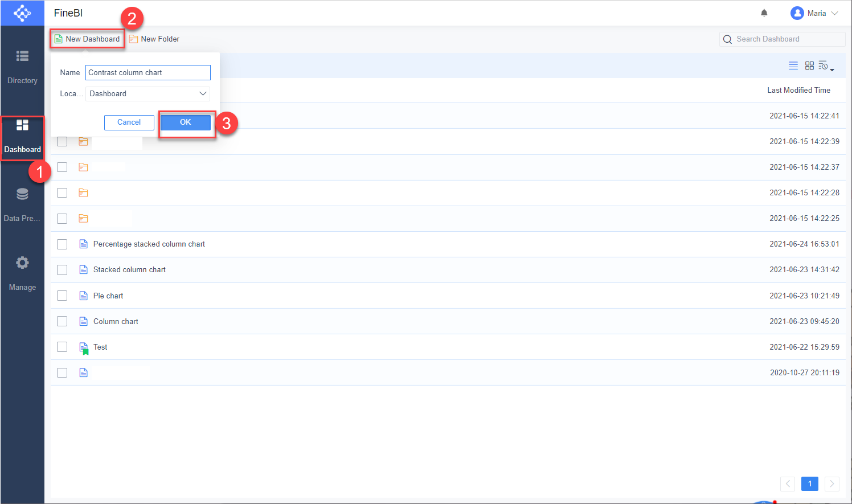The image size is (852, 504).
Task: Switch to grid card view icon
Action: [809, 65]
